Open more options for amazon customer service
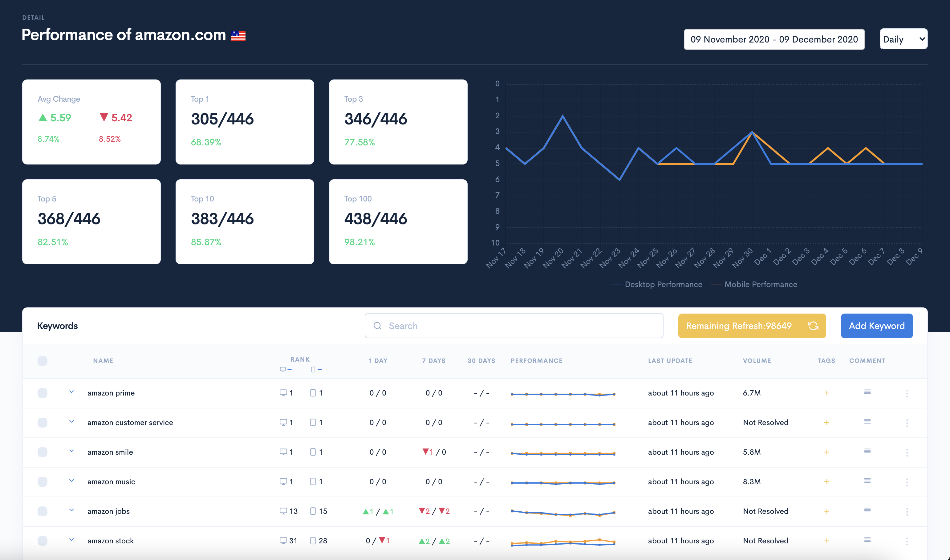This screenshot has height=560, width=950. click(x=907, y=423)
